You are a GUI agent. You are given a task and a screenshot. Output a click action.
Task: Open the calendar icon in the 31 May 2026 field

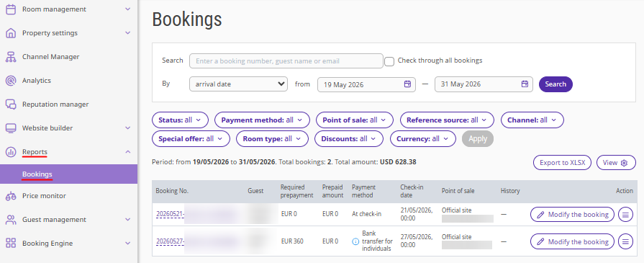pyautogui.click(x=525, y=84)
